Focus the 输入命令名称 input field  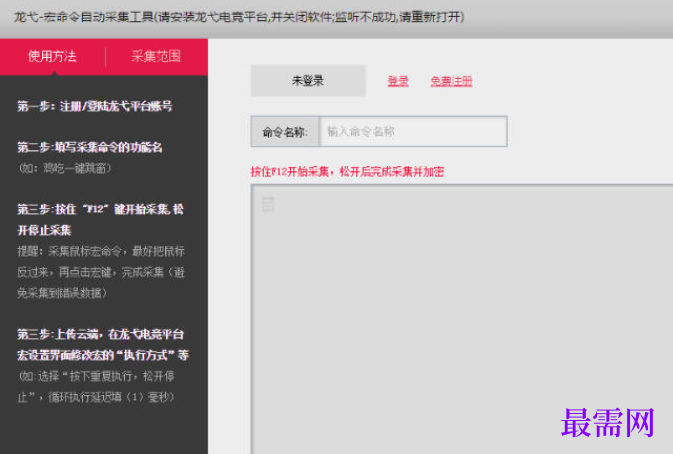pyautogui.click(x=413, y=131)
